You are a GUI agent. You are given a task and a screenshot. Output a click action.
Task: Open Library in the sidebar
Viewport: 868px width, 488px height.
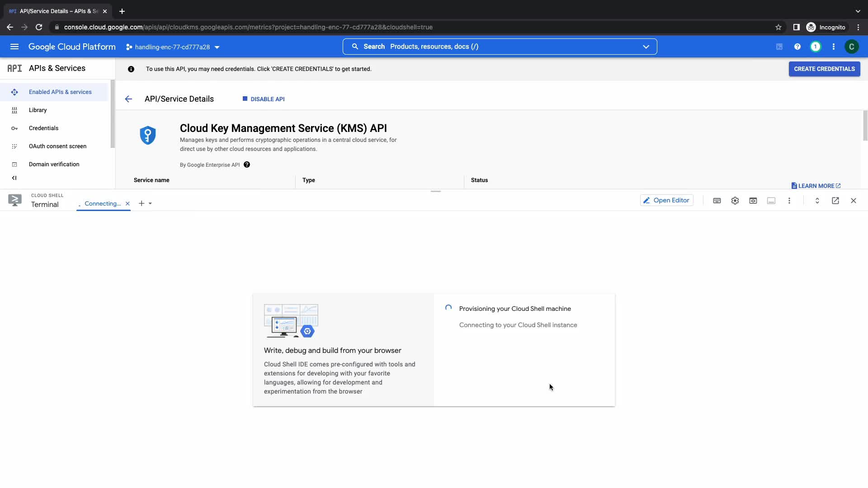38,110
